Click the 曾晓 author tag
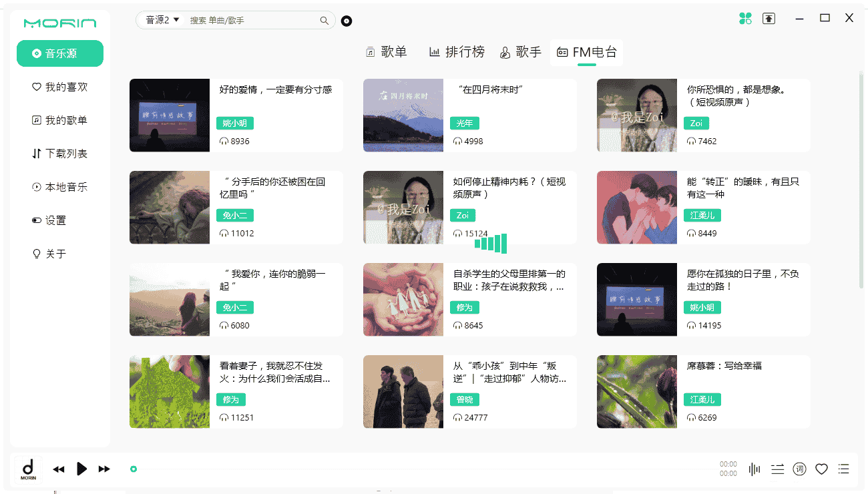This screenshot has height=494, width=868. click(465, 400)
